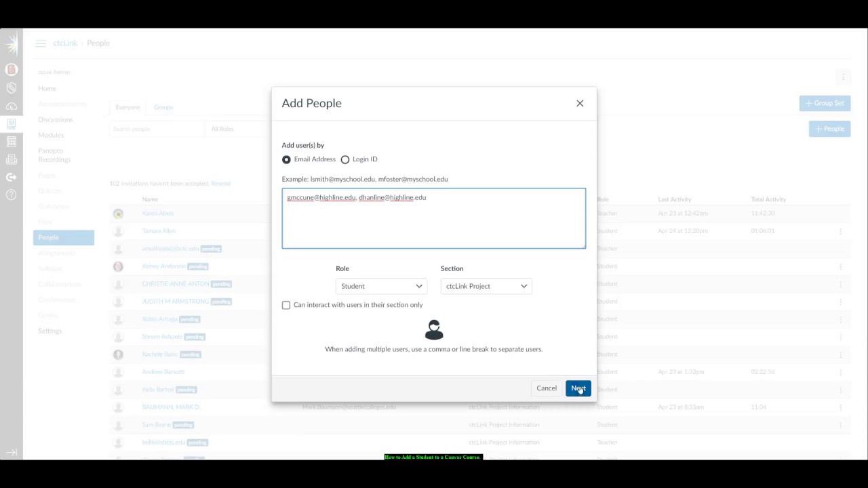Open Karen Abels profile link
Viewport: 868px width, 488px height.
(x=158, y=213)
